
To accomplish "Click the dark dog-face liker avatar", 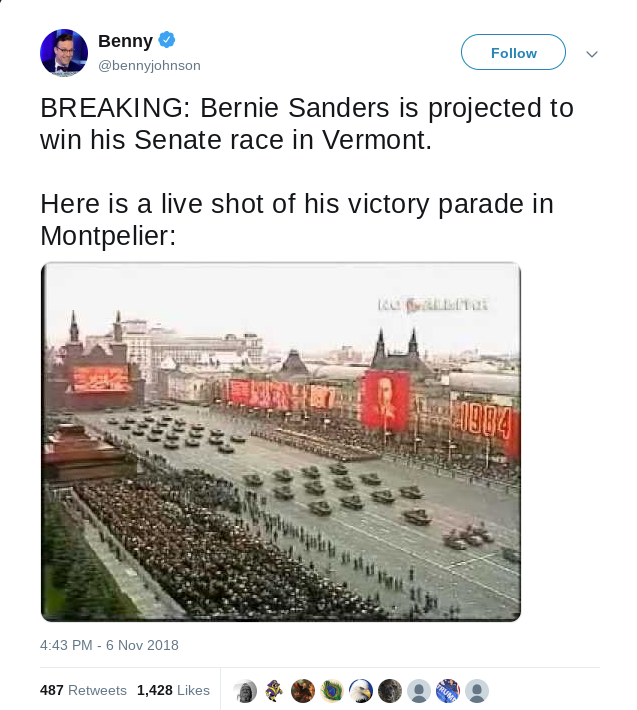I will [x=390, y=691].
